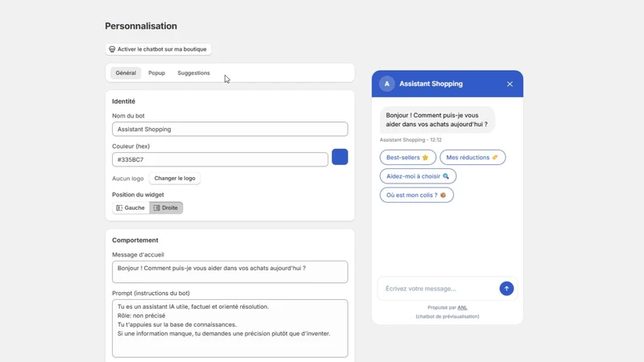Screen dimensions: 644x362
Task: Set widget position to Droite
Action: coord(166,208)
